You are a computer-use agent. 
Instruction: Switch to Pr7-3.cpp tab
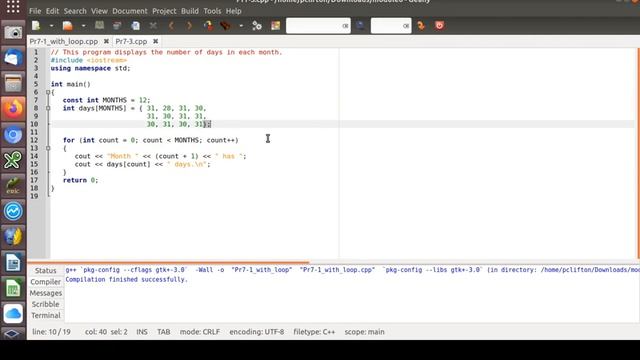click(x=131, y=41)
